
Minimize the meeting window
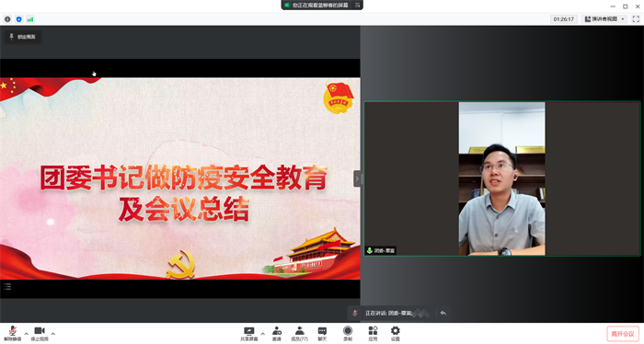pyautogui.click(x=613, y=6)
